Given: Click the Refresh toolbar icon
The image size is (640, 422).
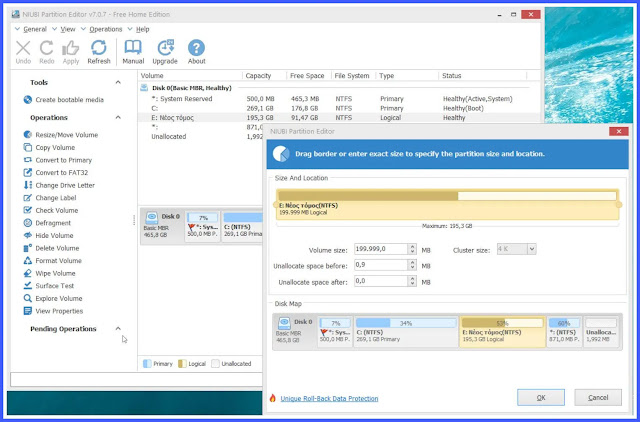Looking at the screenshot, I should pyautogui.click(x=99, y=48).
